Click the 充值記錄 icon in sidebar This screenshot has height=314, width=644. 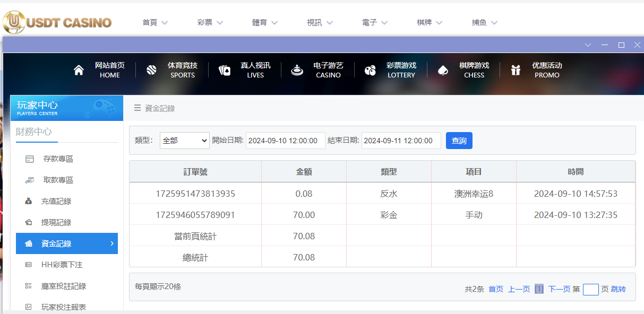(28, 201)
